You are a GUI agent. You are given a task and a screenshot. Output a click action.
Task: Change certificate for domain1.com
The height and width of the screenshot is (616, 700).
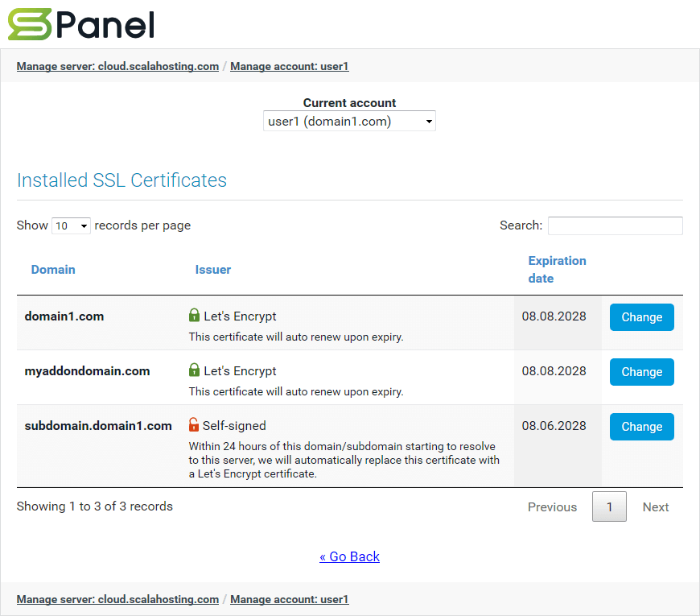point(641,317)
